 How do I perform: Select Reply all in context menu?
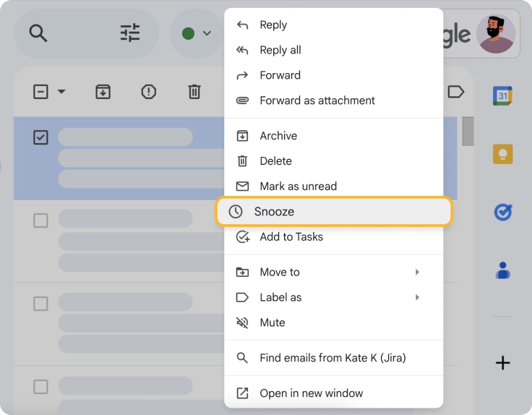333,50
